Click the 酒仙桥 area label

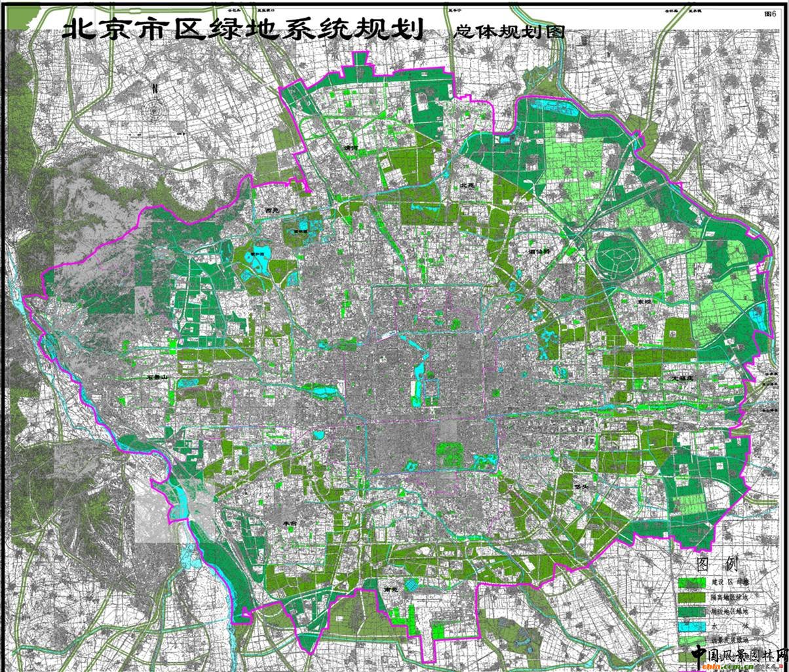click(x=541, y=250)
